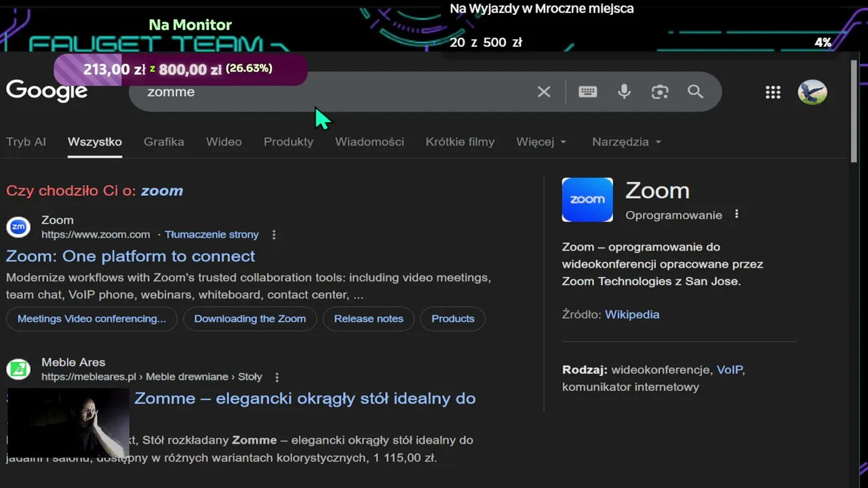The width and height of the screenshot is (868, 488).
Task: Click the Wikipedia source link
Action: click(x=632, y=314)
